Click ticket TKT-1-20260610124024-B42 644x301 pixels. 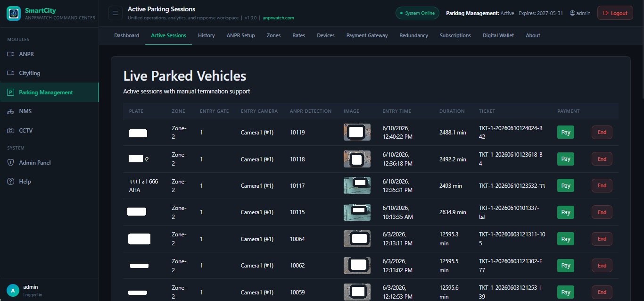(511, 133)
